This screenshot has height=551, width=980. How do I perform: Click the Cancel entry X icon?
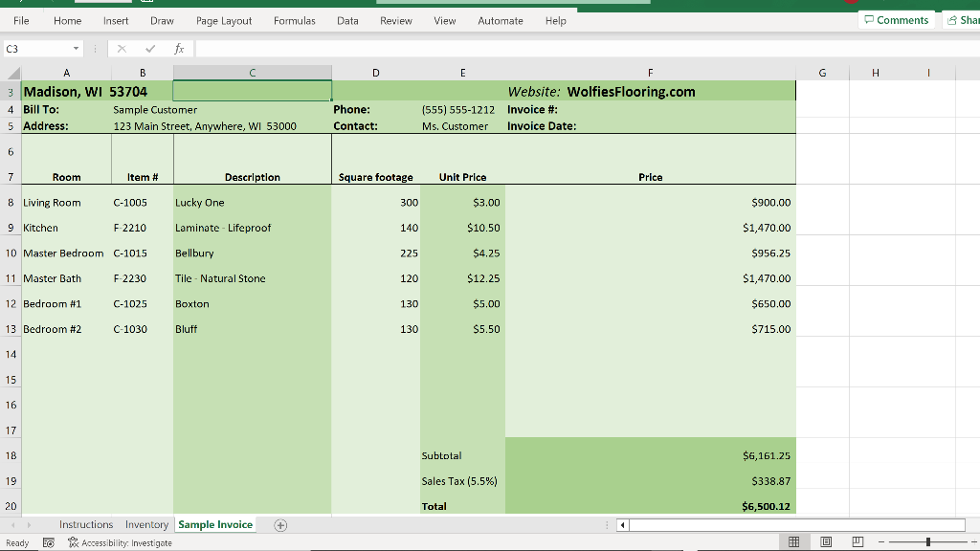[122, 49]
